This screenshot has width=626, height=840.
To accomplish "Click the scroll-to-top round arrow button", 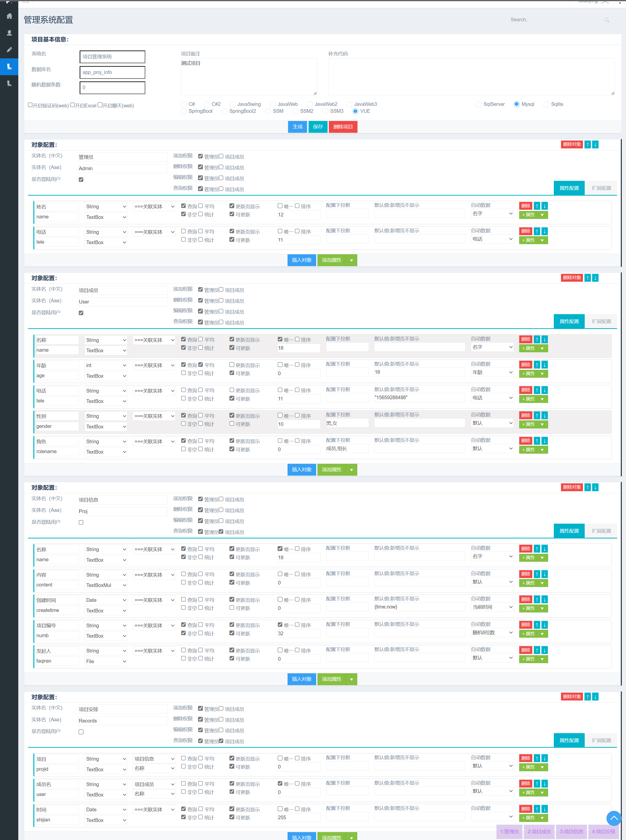I will 613,818.
